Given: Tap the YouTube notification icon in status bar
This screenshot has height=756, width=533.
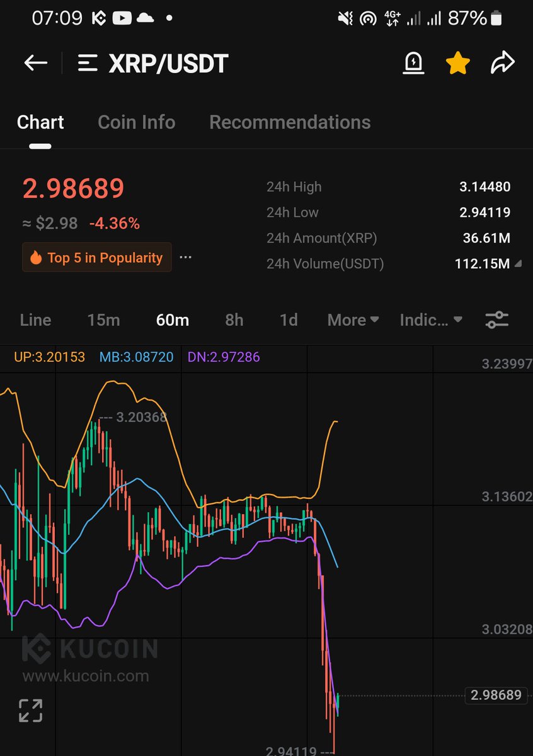Looking at the screenshot, I should click(122, 18).
